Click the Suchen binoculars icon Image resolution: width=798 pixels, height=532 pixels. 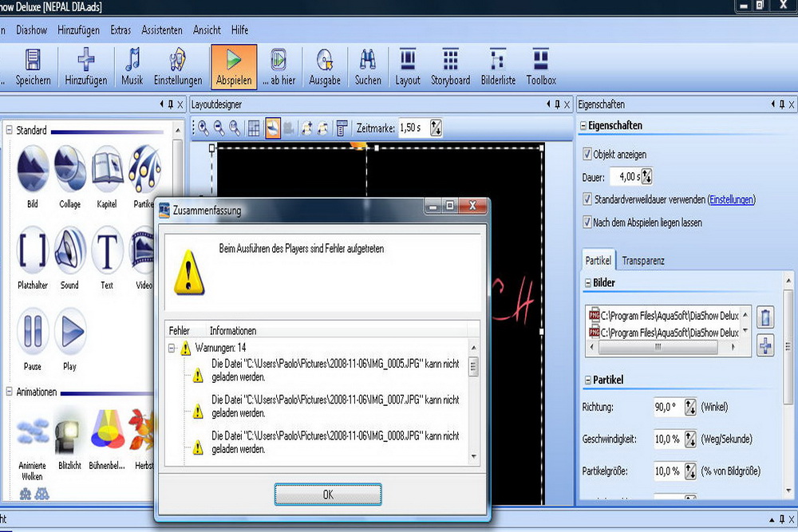[x=368, y=61]
